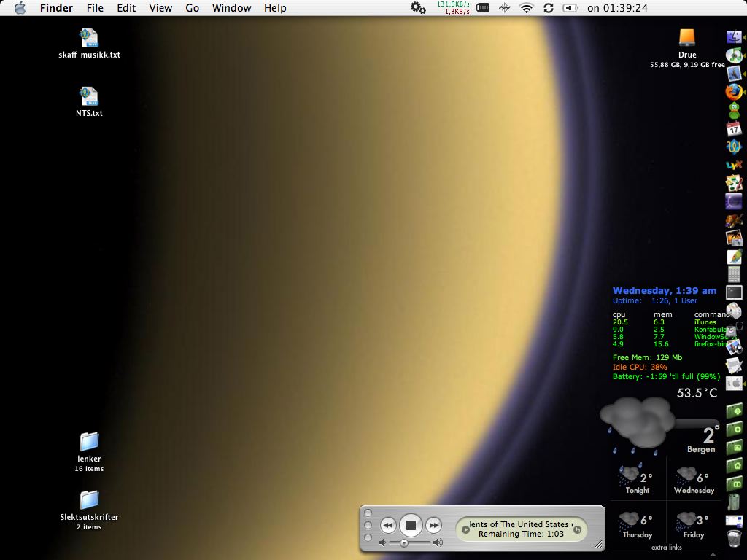Click the 'extra links' text in weather widget

point(666,548)
